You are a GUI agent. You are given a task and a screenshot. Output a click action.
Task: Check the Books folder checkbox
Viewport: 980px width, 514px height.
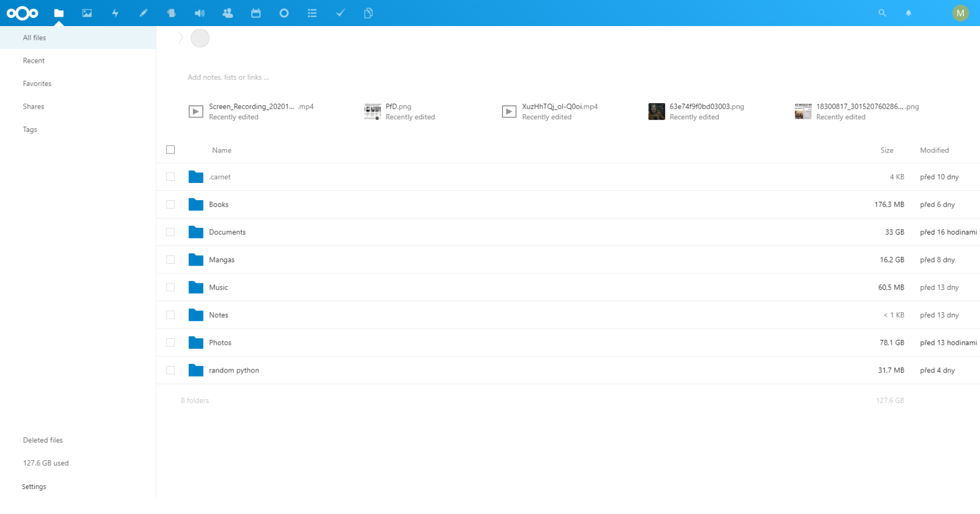[170, 205]
